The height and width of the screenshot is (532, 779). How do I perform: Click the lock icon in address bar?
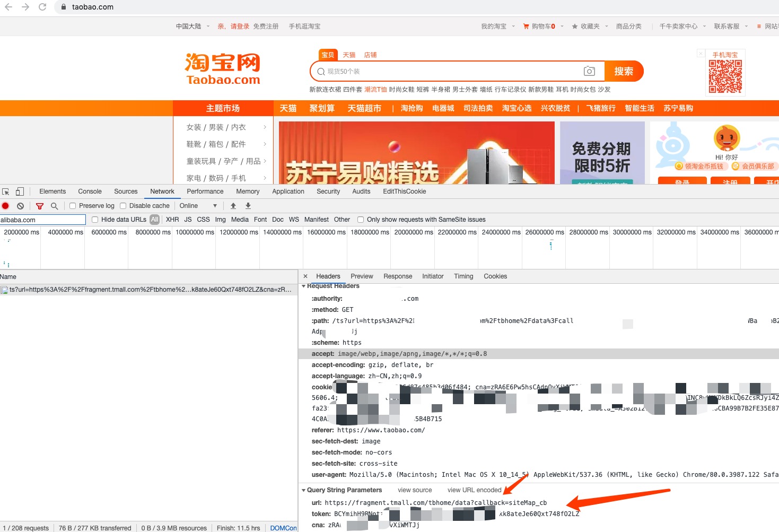64,7
